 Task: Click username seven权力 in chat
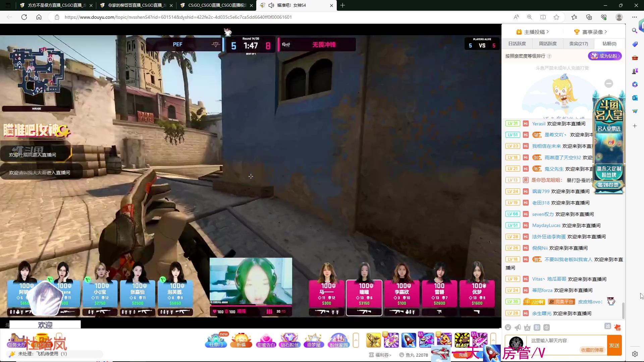(543, 214)
